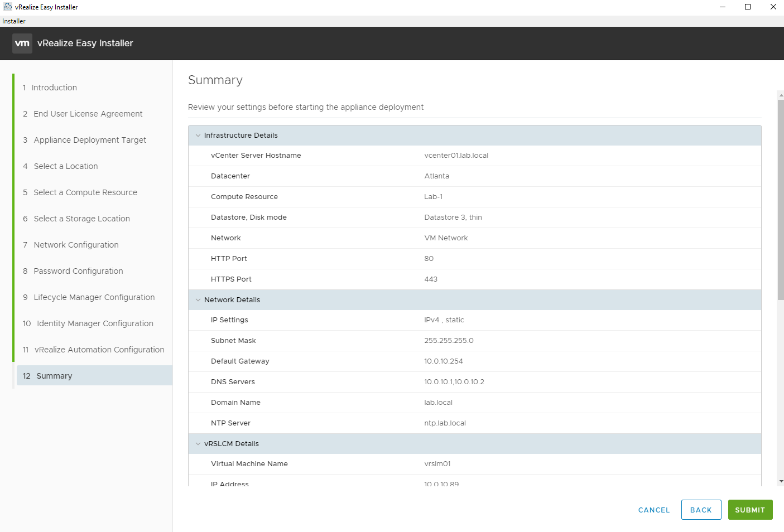Open Identity Manager Configuration step

click(x=88, y=323)
